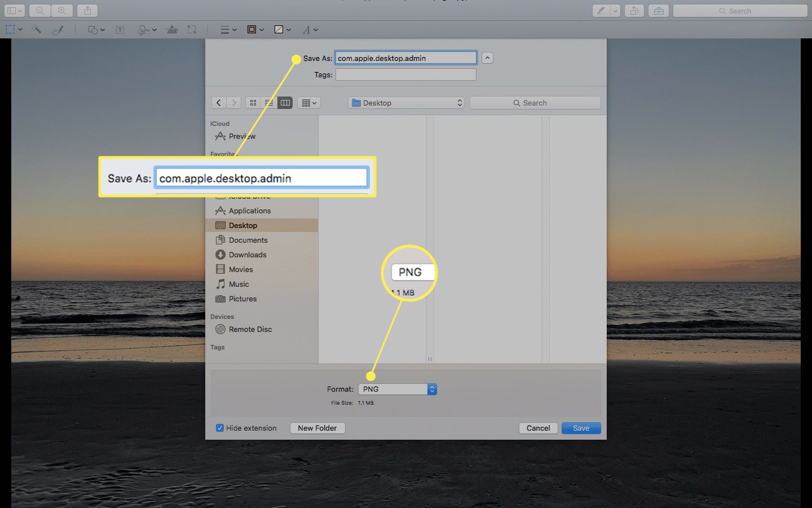Go back with the left arrow button
Screen dimensions: 812x508
pos(219,103)
